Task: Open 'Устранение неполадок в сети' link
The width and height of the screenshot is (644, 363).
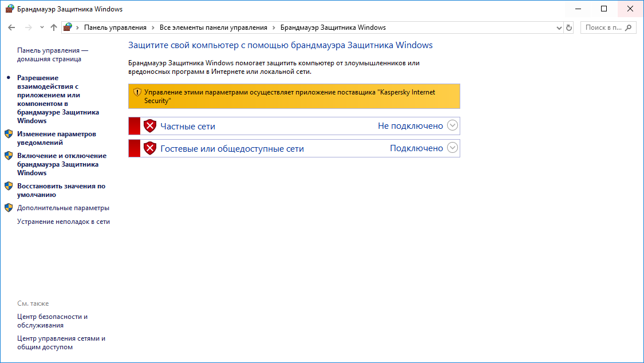Action: tap(63, 222)
